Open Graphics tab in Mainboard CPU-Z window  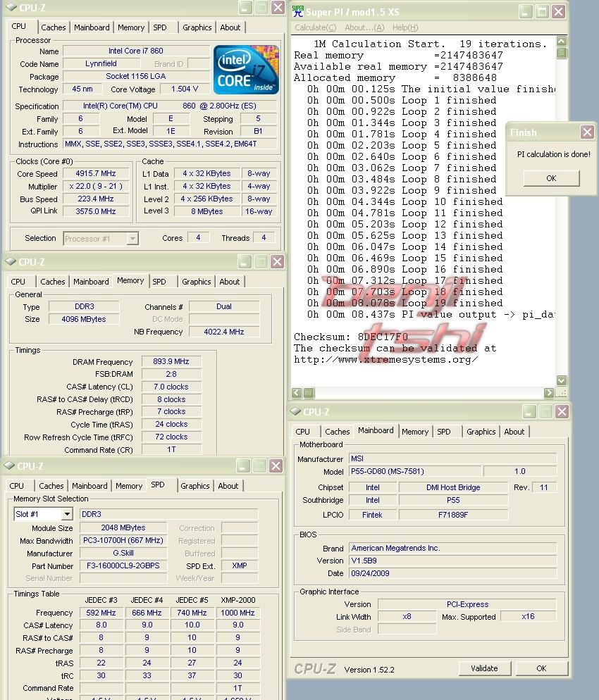pyautogui.click(x=481, y=432)
